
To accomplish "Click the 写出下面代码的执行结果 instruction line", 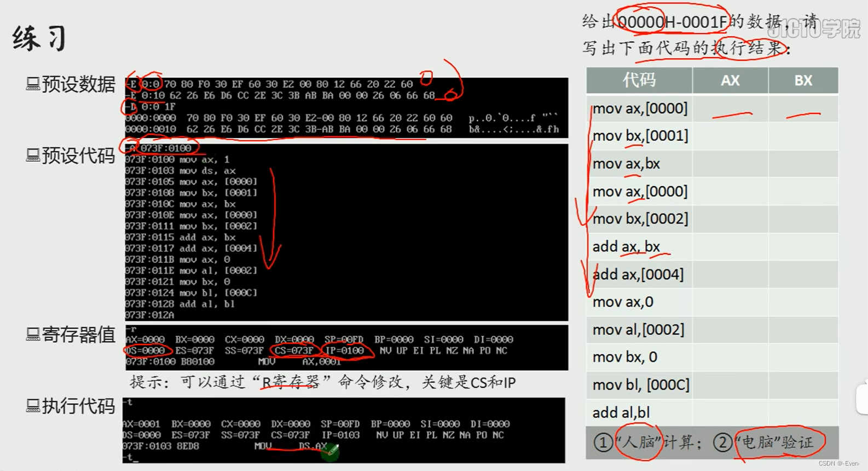I will point(686,48).
